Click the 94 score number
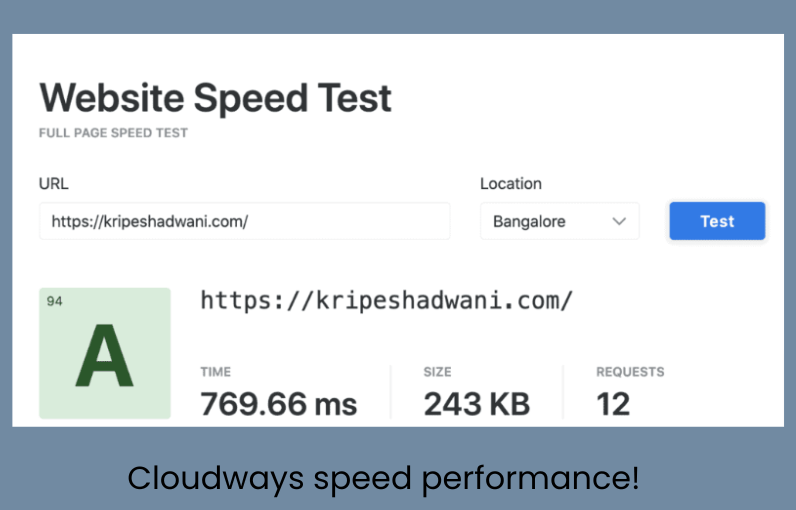 54,301
